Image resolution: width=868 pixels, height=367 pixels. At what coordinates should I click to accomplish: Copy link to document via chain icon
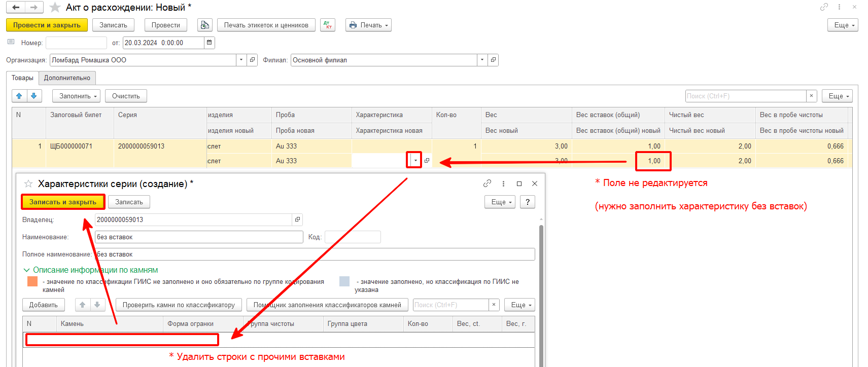824,7
